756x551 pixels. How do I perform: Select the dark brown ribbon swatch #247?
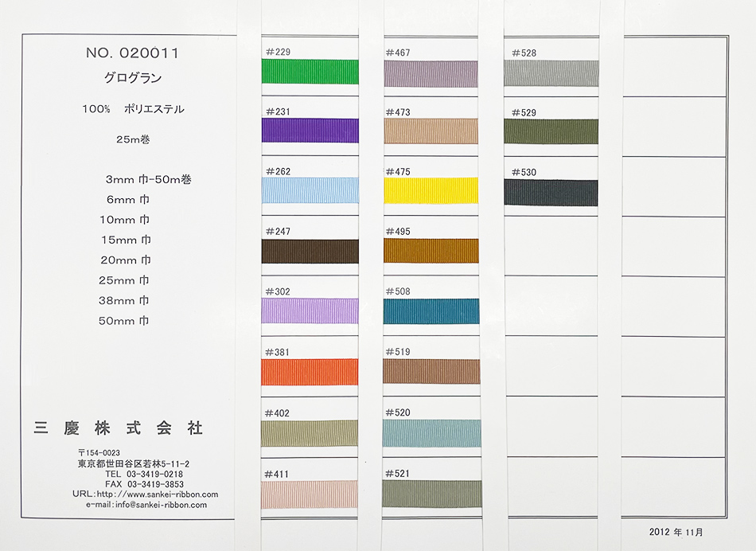(310, 252)
